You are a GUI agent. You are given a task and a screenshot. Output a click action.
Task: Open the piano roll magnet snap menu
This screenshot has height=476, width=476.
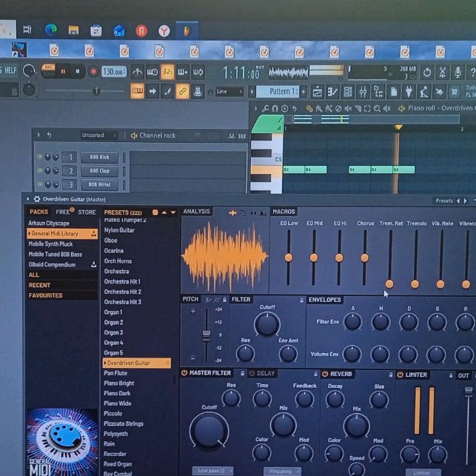(x=275, y=108)
